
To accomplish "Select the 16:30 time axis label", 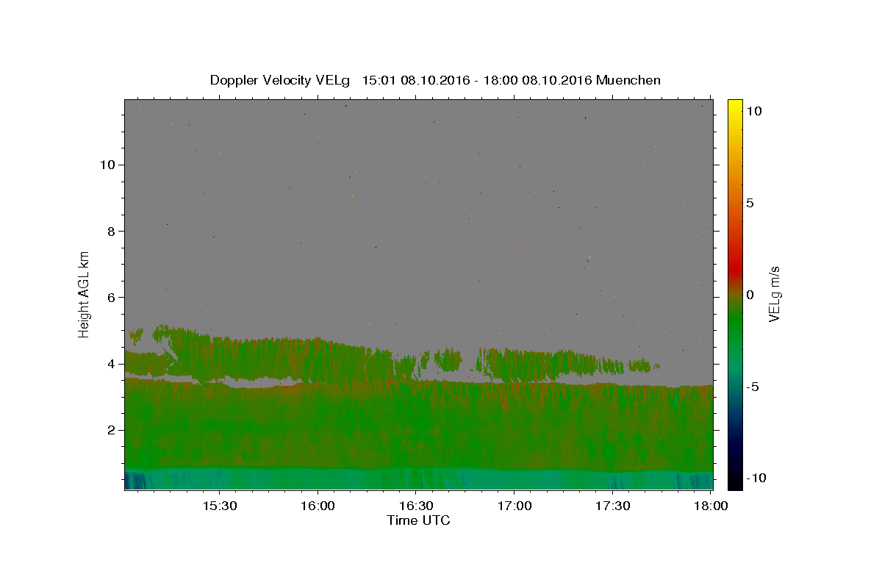I will click(416, 506).
